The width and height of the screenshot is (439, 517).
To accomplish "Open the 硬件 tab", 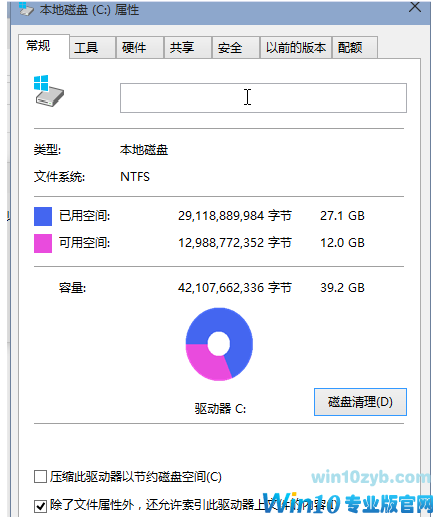I will (140, 48).
